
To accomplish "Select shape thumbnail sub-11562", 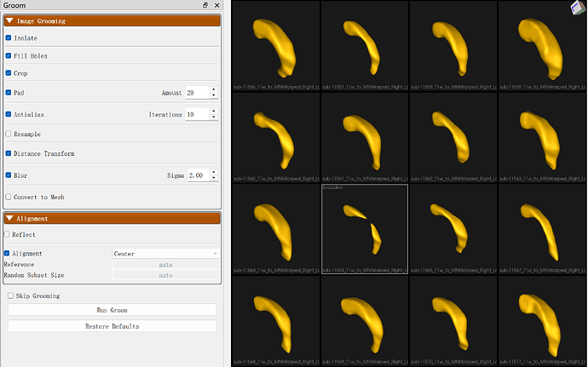I will click(453, 138).
